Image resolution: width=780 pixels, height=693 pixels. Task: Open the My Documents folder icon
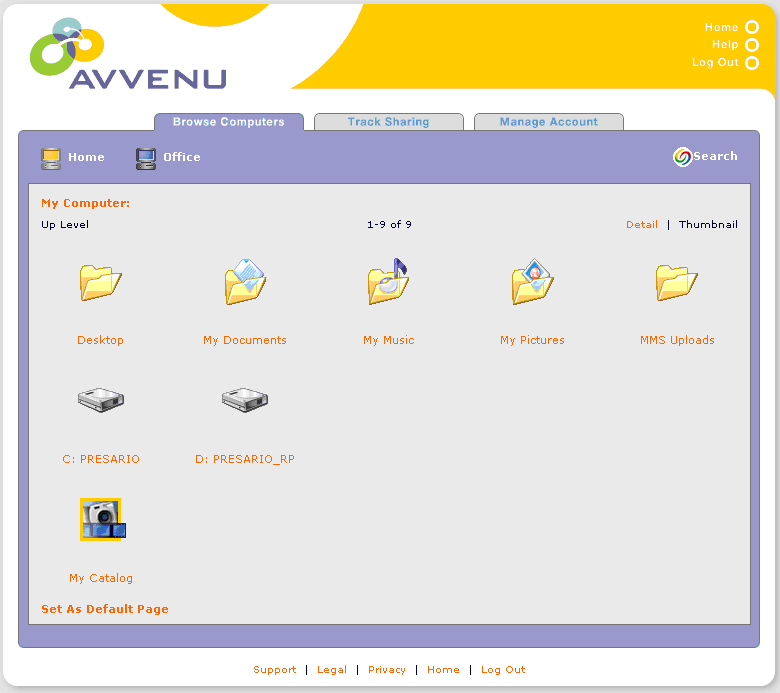tap(245, 282)
